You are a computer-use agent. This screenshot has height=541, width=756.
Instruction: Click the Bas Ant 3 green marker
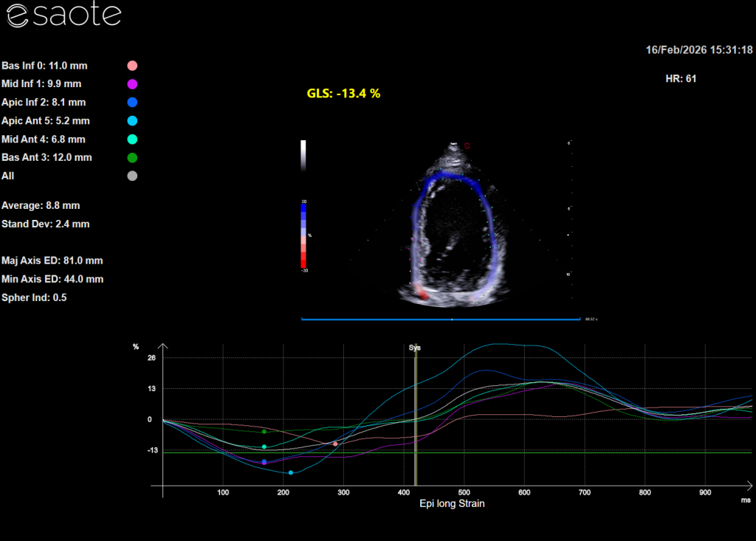coord(132,157)
